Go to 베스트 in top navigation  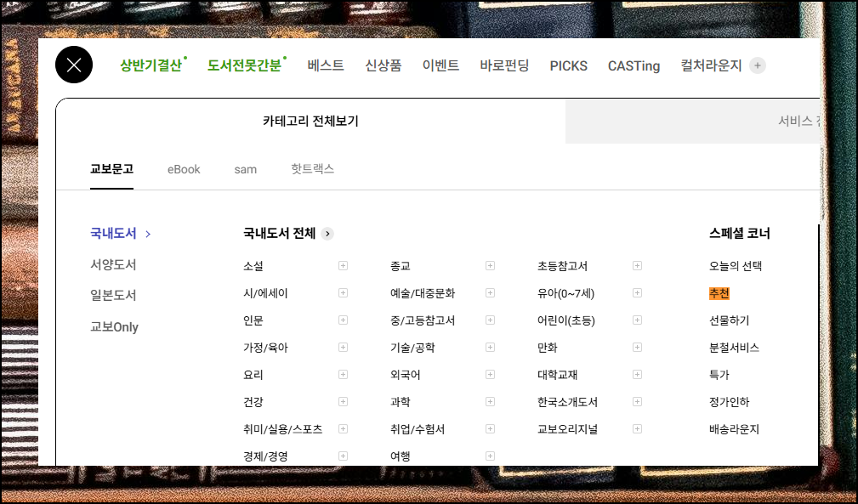[x=326, y=65]
